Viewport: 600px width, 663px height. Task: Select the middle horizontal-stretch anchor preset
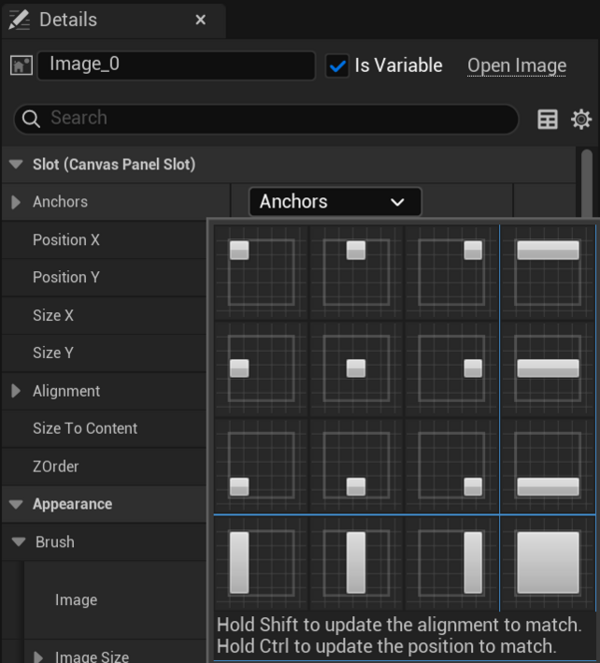[x=548, y=368]
